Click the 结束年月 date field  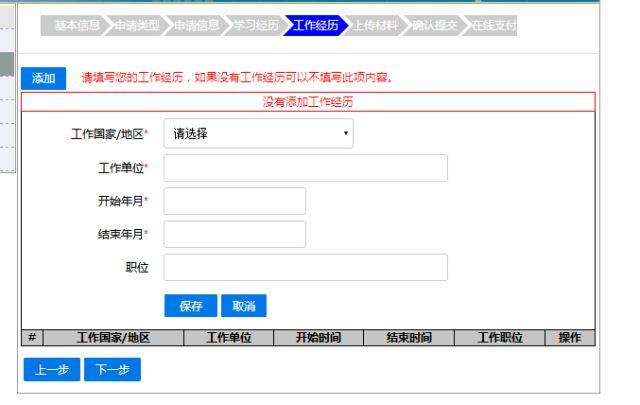coord(234,235)
